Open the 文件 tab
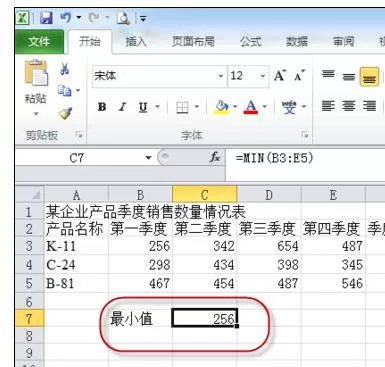This screenshot has width=385, height=367. (x=39, y=42)
